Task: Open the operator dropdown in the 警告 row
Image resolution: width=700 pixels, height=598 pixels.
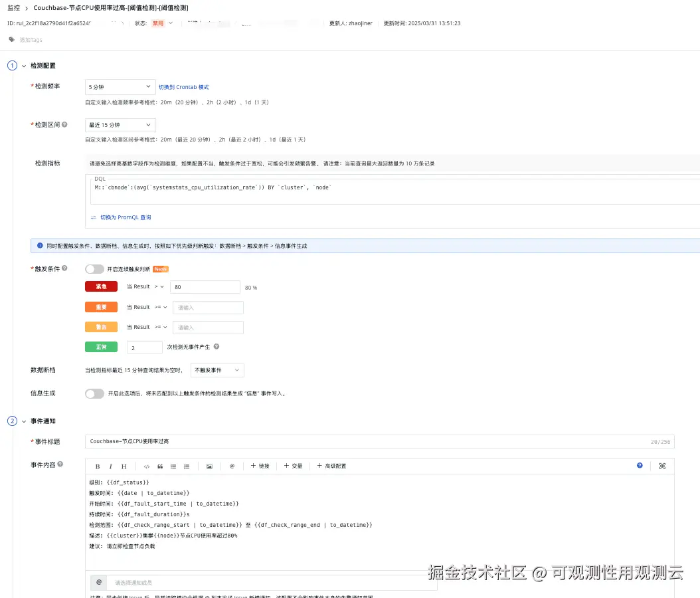Action: 161,328
